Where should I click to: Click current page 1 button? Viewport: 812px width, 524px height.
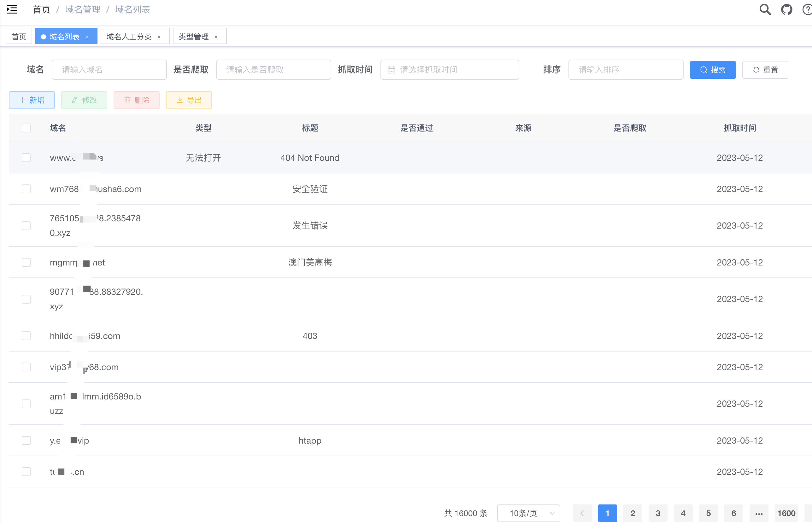pyautogui.click(x=607, y=513)
